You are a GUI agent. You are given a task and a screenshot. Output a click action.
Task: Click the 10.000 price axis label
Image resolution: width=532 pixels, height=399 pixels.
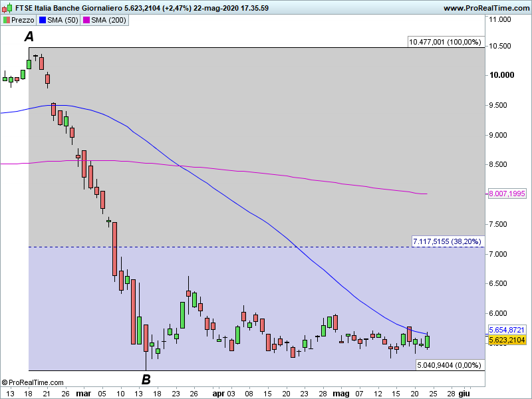(501, 75)
